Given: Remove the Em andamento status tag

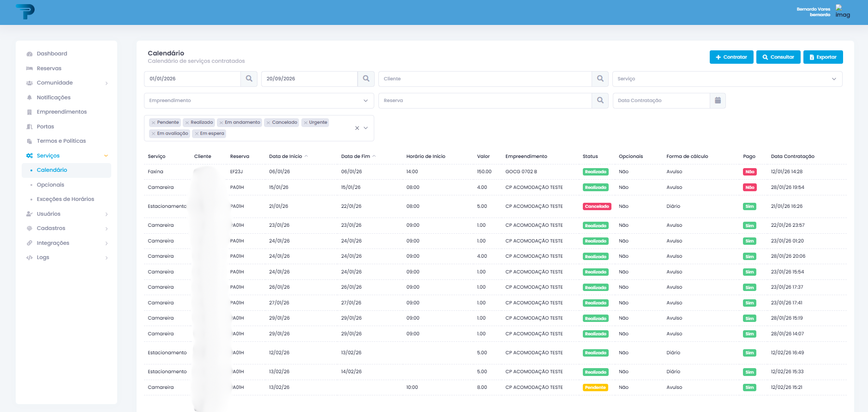Looking at the screenshot, I should pos(221,123).
